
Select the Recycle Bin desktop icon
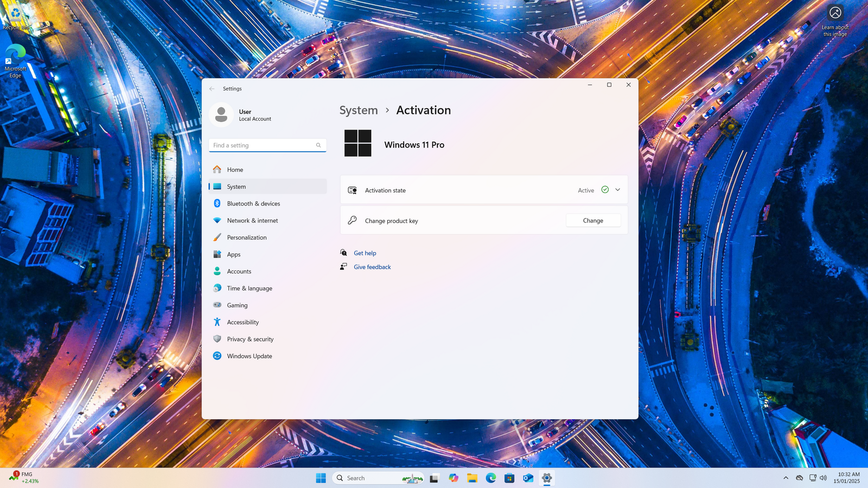click(x=16, y=18)
